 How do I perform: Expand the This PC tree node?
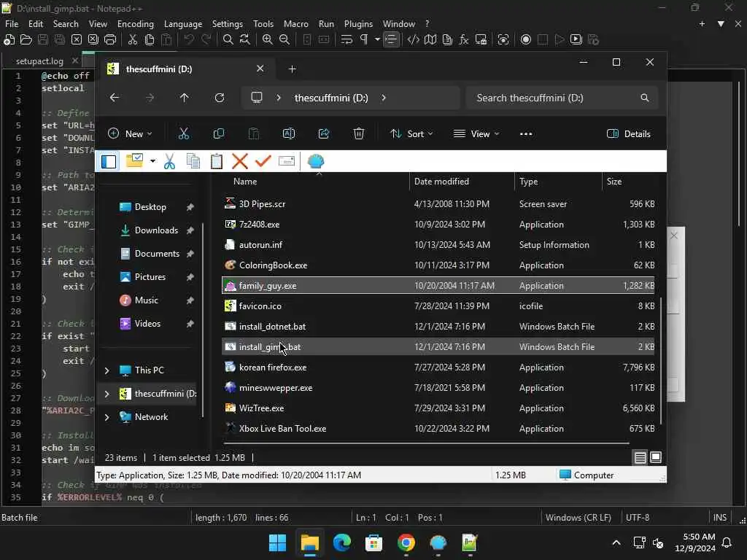tap(107, 370)
